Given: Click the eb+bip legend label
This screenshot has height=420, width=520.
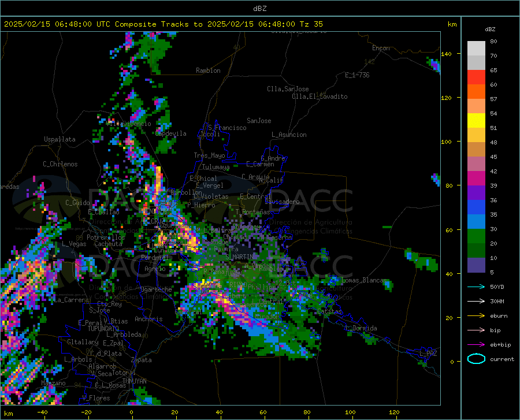Looking at the screenshot, I should [500, 345].
